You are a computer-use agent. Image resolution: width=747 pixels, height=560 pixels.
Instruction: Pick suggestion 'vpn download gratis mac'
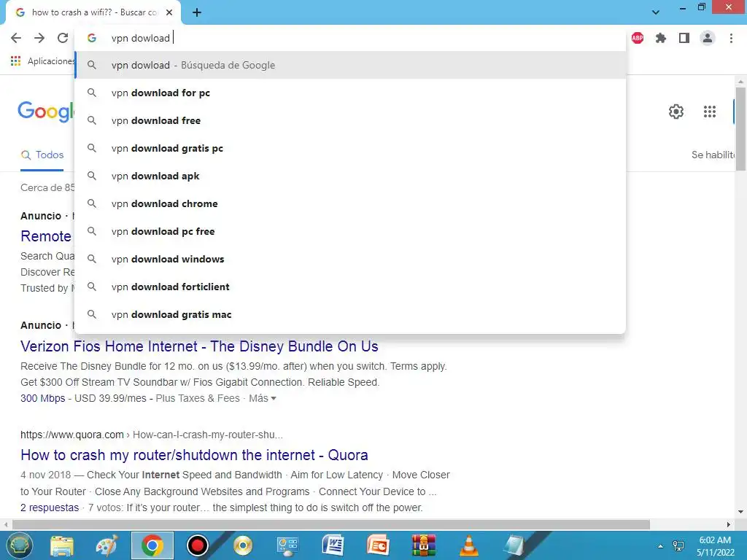click(x=350, y=314)
